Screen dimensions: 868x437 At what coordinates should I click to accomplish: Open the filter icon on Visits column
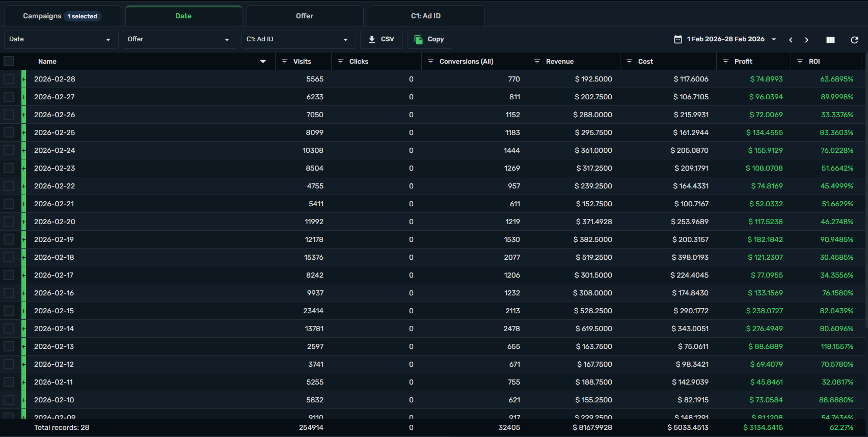click(284, 62)
